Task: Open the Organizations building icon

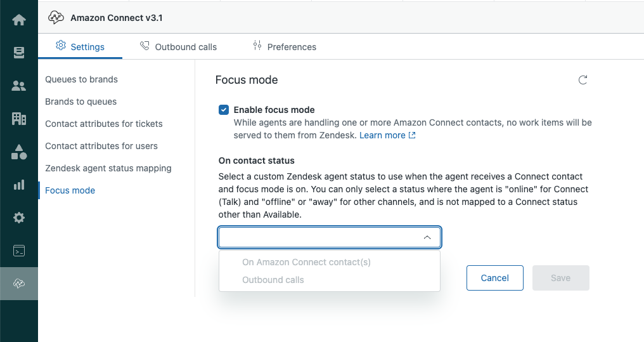Action: click(x=19, y=119)
